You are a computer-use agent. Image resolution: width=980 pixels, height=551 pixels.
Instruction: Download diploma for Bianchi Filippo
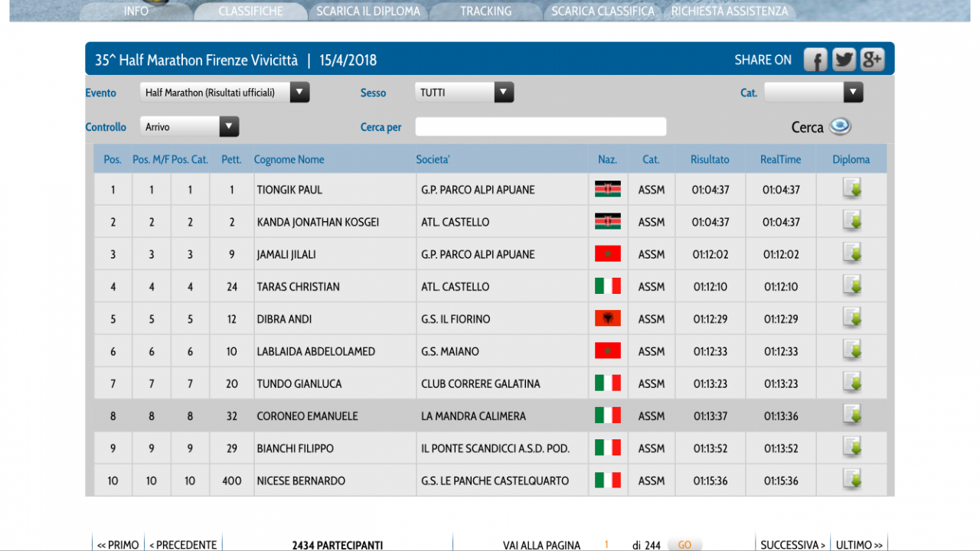pyautogui.click(x=851, y=448)
